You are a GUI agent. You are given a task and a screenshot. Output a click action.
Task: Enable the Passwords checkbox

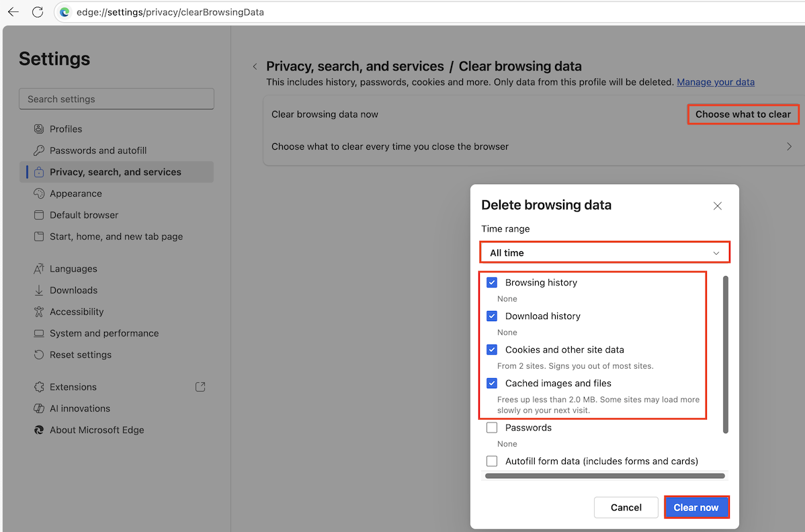pos(492,427)
